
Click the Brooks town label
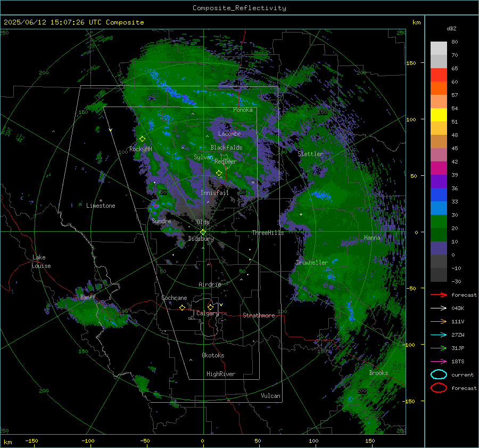tap(378, 373)
